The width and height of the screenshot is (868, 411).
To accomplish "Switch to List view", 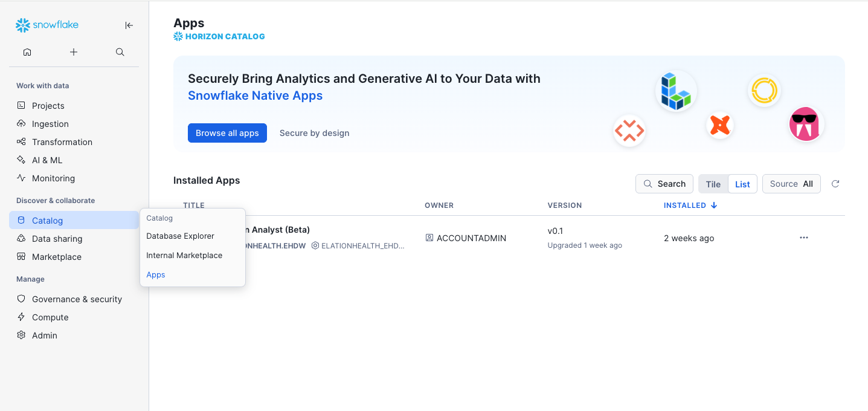I will [743, 184].
